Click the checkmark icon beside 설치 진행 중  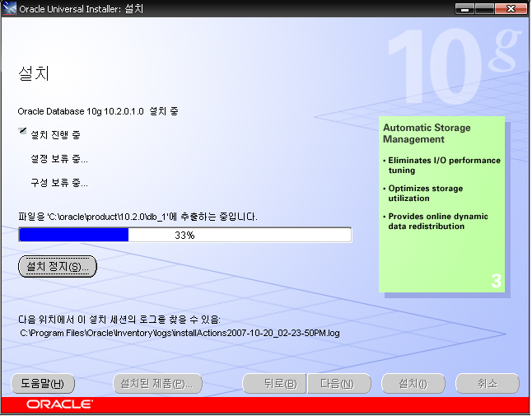pos(22,131)
